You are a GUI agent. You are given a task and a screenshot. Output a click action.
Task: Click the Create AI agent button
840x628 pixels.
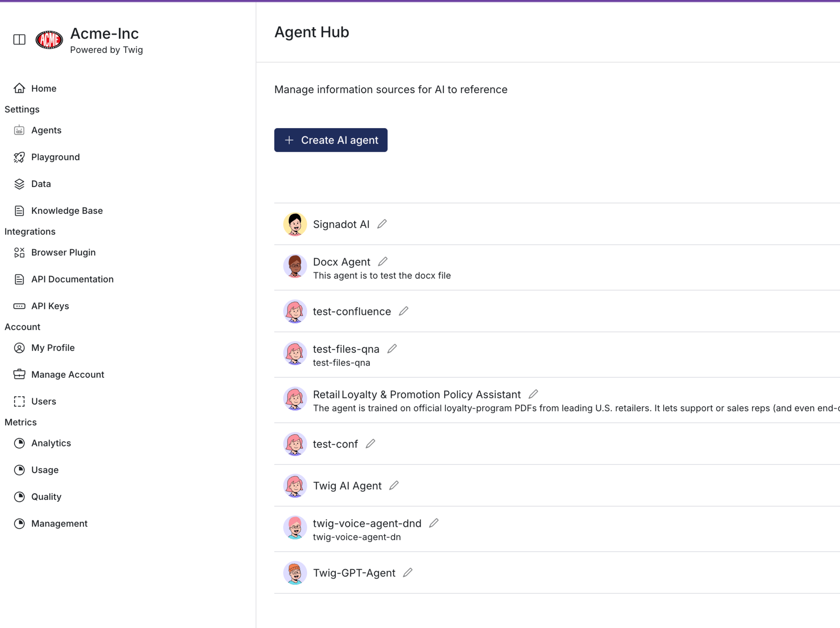point(331,140)
